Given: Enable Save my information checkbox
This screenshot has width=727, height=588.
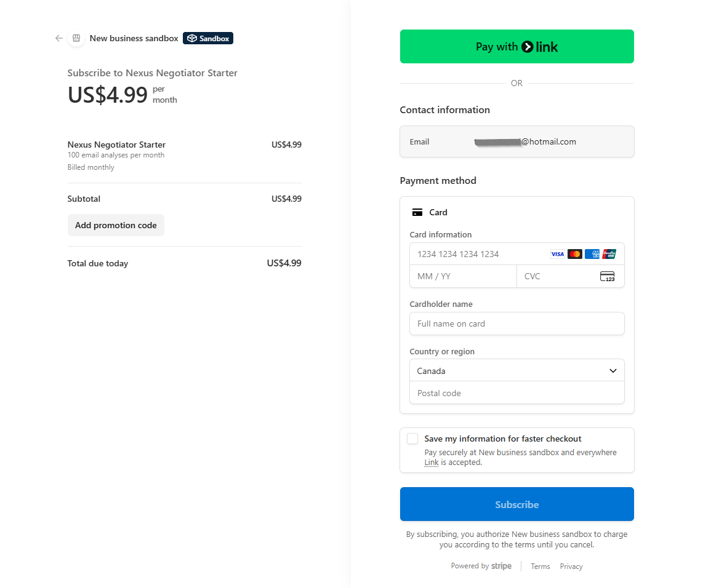Looking at the screenshot, I should [412, 439].
